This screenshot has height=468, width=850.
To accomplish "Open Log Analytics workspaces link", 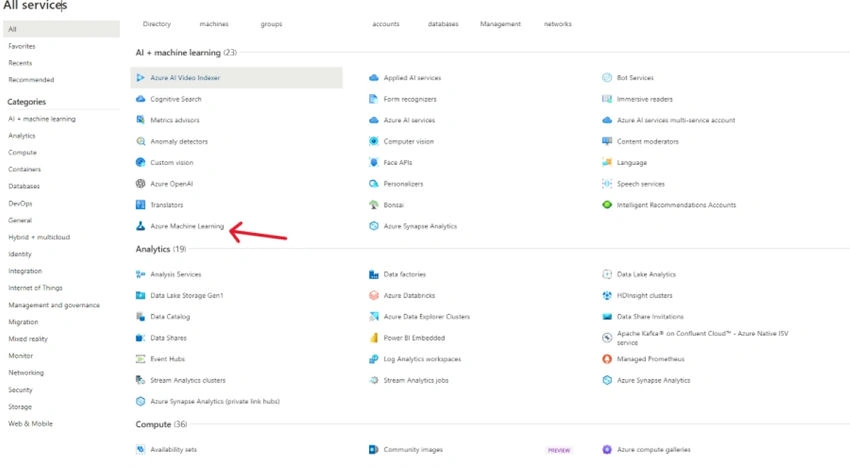I will [422, 359].
